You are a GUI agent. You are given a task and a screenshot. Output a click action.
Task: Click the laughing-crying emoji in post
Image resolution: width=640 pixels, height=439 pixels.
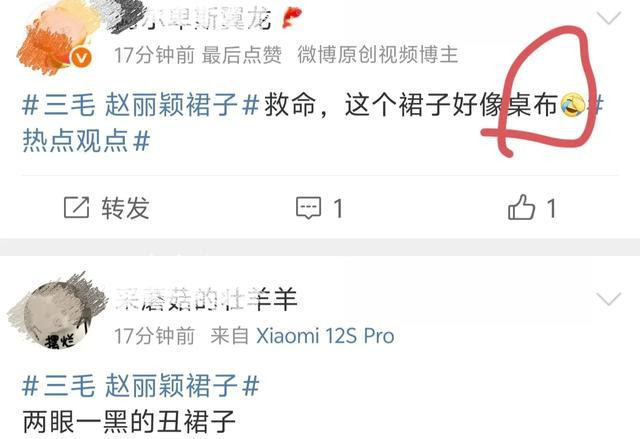[573, 105]
